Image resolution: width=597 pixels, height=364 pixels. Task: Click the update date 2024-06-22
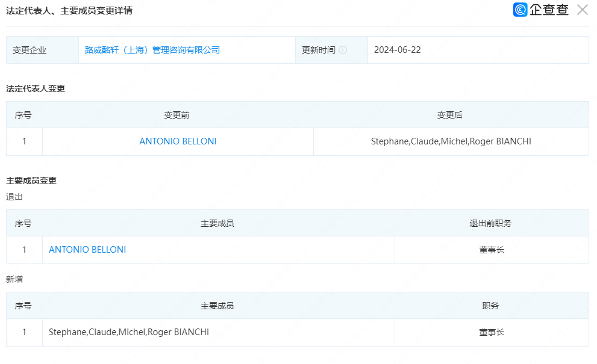click(397, 50)
